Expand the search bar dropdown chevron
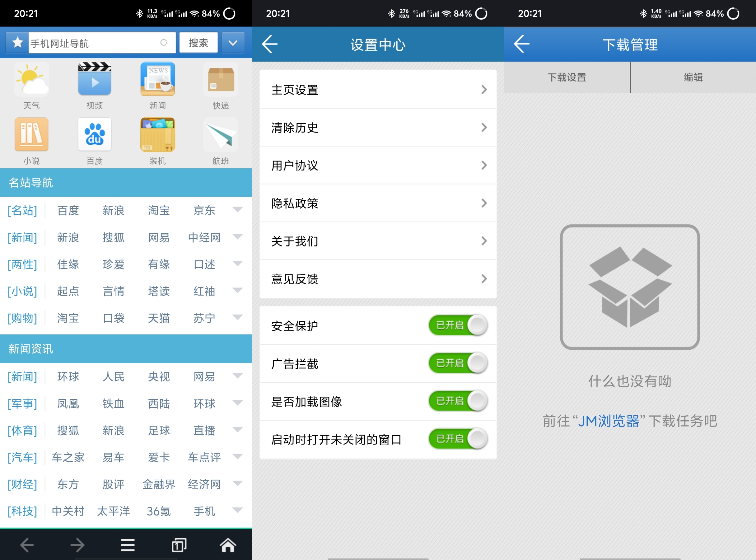This screenshot has height=560, width=756. click(x=233, y=43)
